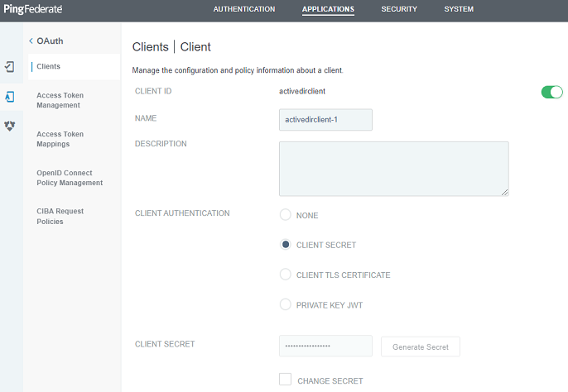Click the activedirclient client ID value

pos(302,91)
